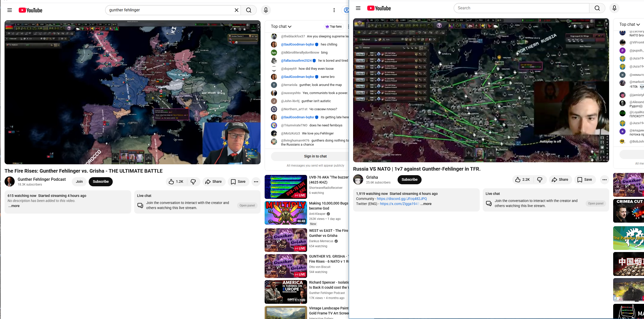Open UVB-76 'The buzzer' live video thumbnail
644x319 pixels.
coord(286,187)
